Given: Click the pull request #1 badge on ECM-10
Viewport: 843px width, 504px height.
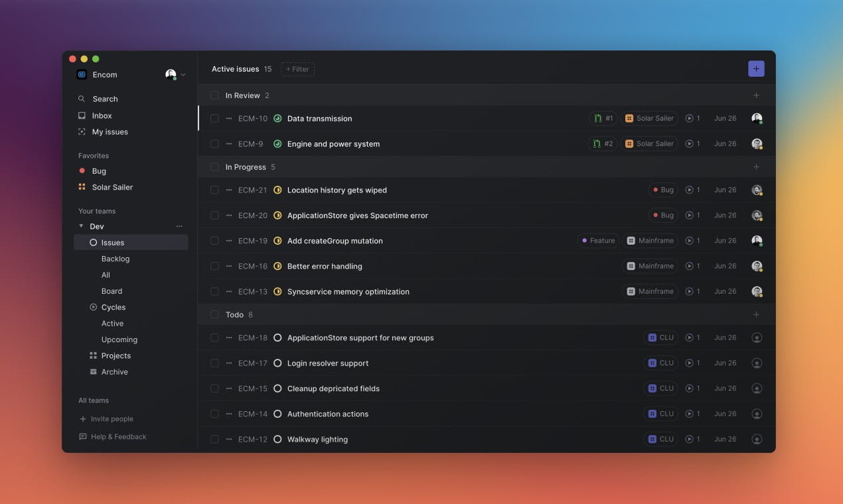Looking at the screenshot, I should click(603, 119).
